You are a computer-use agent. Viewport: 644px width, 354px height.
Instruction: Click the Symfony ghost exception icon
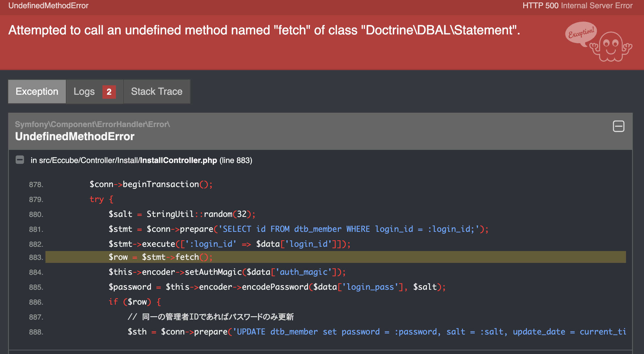611,47
